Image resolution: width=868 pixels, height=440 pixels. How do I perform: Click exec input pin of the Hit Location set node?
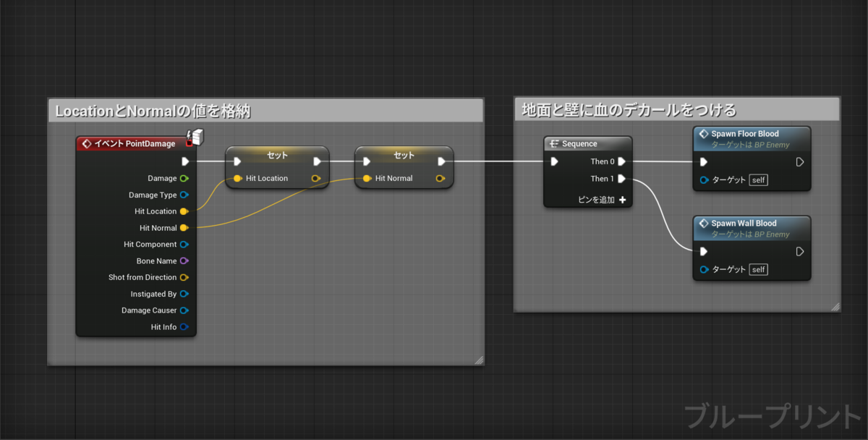point(237,161)
